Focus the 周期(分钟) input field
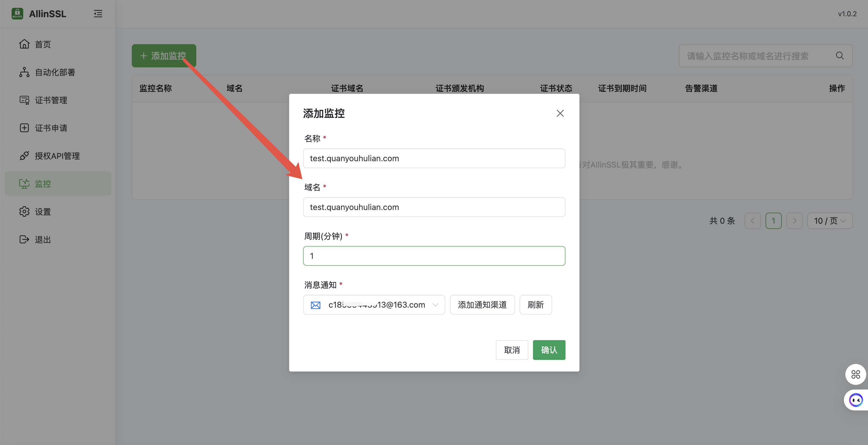The height and width of the screenshot is (445, 868). 434,256
